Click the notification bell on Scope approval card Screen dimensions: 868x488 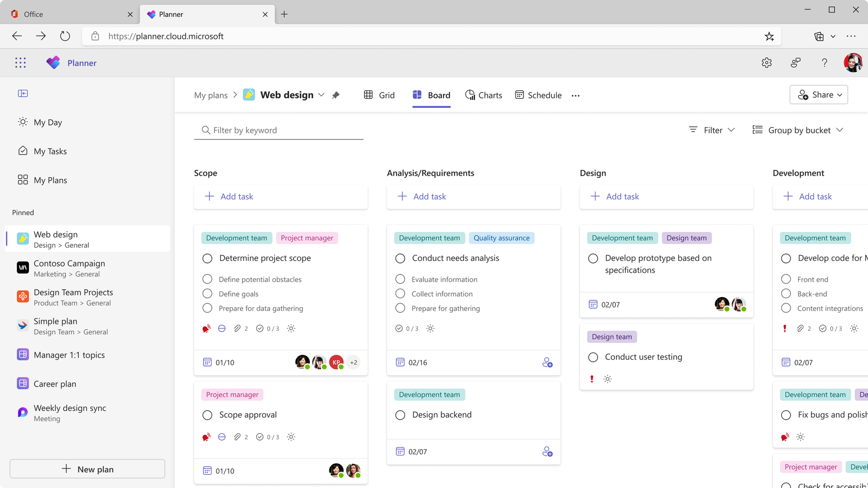[206, 436]
